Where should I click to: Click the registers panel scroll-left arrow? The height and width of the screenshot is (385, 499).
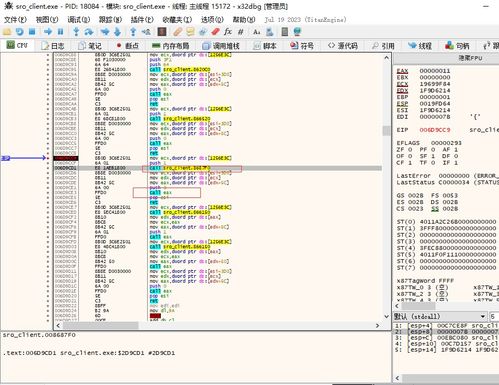point(397,306)
